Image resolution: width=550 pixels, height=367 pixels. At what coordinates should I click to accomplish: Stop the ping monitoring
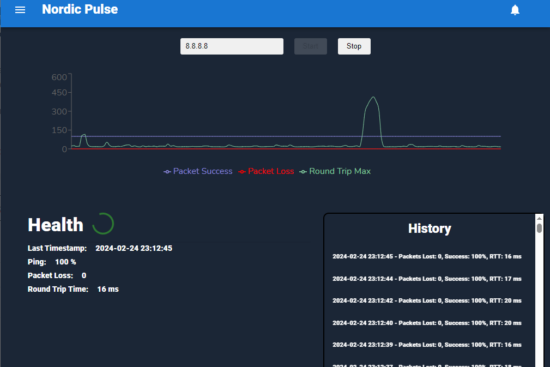[x=354, y=46]
